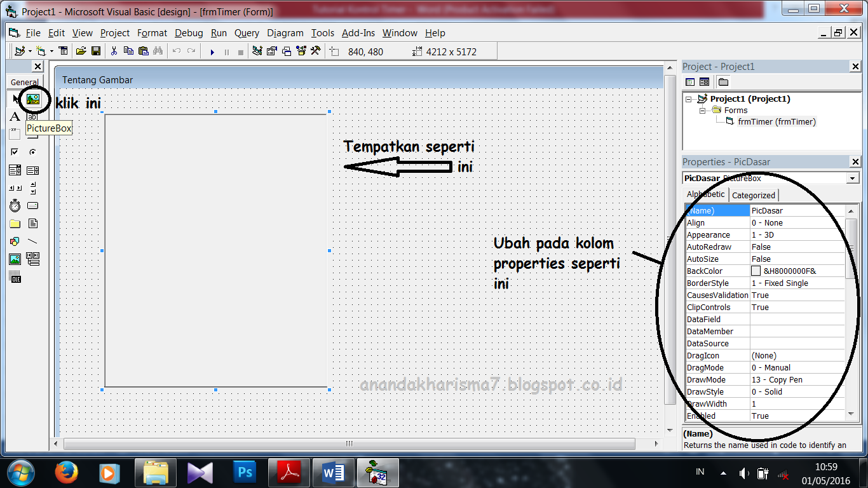This screenshot has height=488, width=868.
Task: Select the Timer control in the toolbox
Action: pos(14,205)
